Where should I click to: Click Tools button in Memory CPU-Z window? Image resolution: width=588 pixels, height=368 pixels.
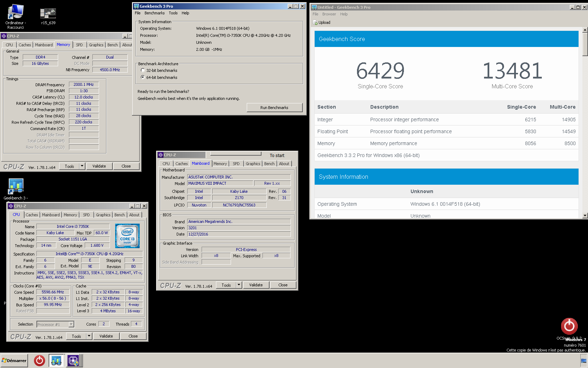[69, 166]
